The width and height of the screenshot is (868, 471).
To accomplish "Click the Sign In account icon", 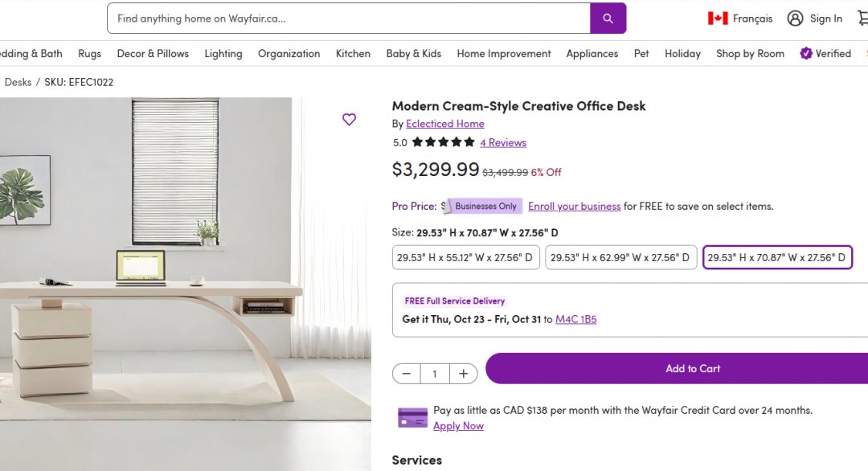I will point(795,18).
